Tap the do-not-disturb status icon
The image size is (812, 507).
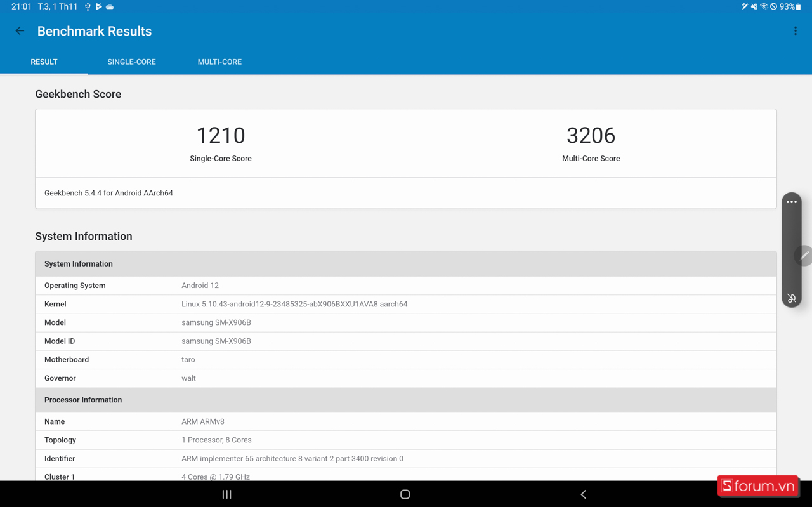[x=774, y=6]
